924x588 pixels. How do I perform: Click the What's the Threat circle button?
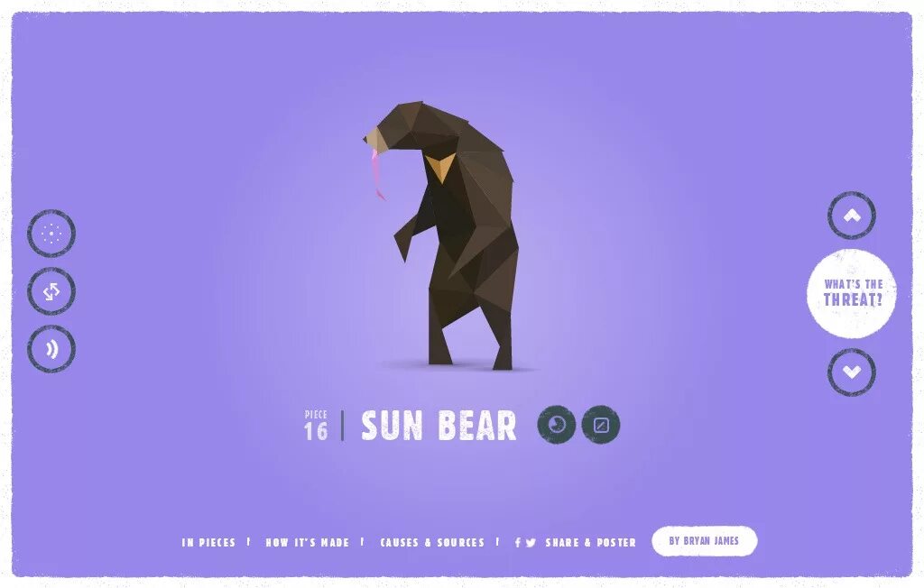coord(852,293)
